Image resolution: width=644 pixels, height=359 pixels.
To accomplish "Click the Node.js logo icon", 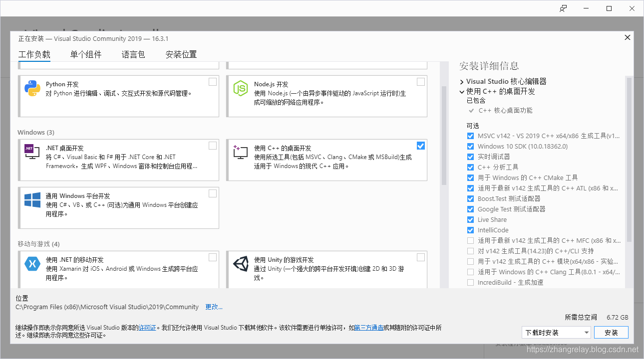I will (x=241, y=88).
